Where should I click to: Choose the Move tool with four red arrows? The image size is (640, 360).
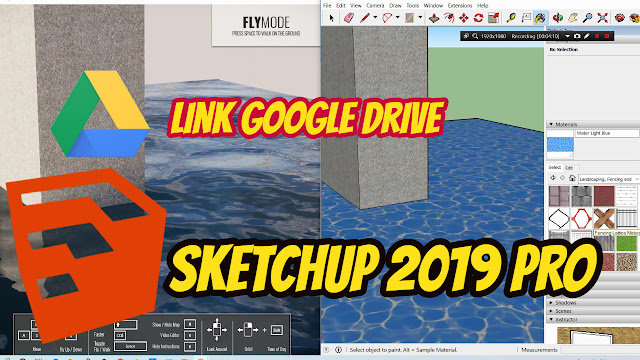(464, 18)
